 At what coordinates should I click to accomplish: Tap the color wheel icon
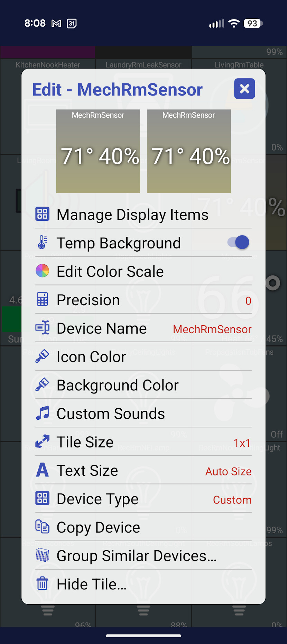[43, 271]
